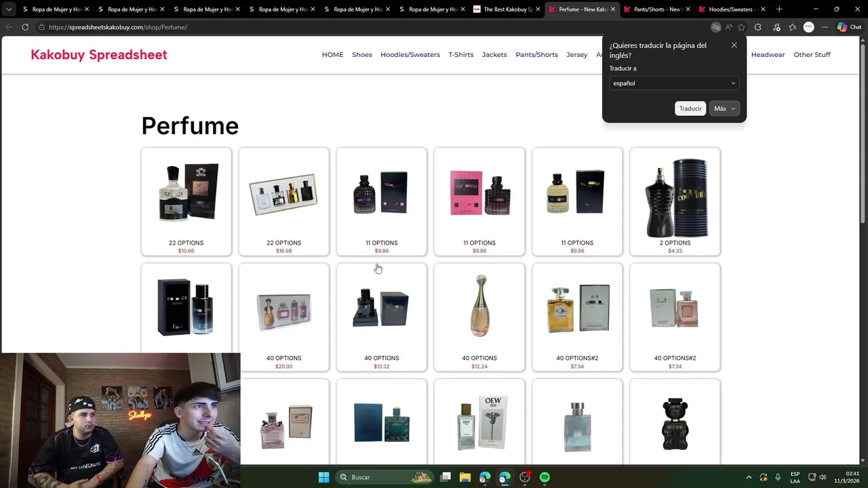Open Hoodies/Sweaters in site navigation

(410, 55)
